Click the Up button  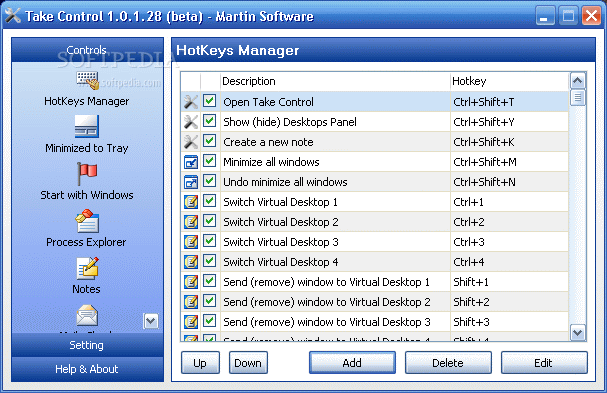[200, 363]
